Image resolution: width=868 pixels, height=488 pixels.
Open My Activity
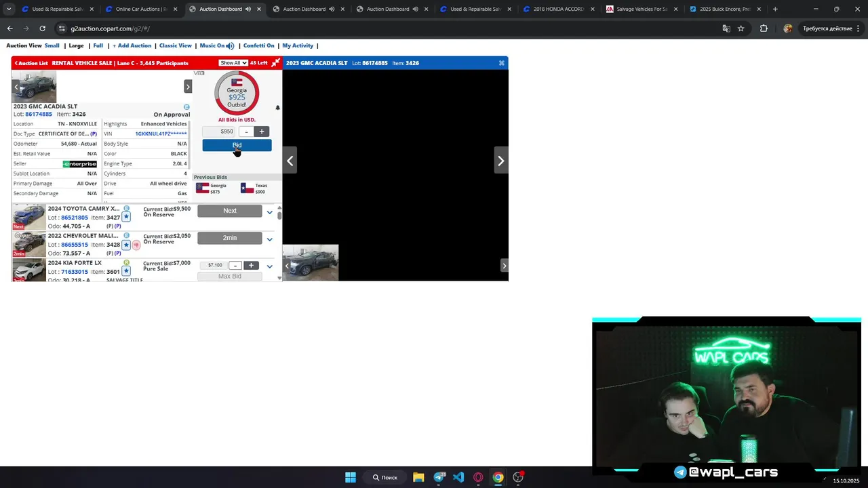(x=298, y=45)
